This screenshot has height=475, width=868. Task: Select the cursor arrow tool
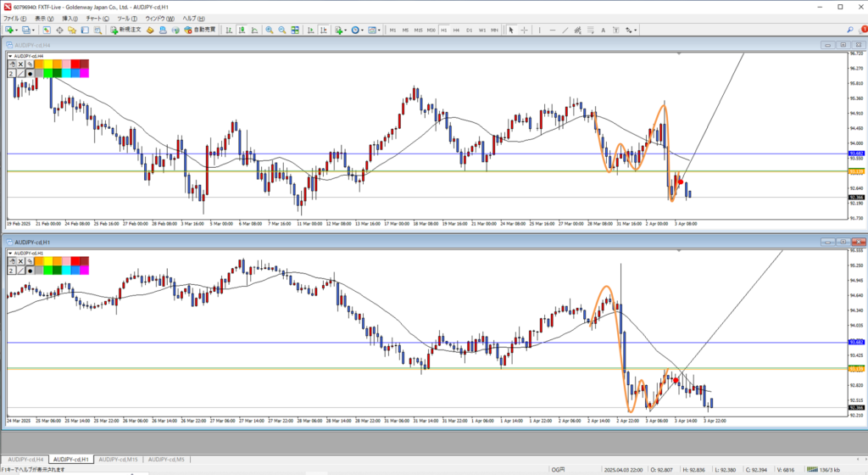point(511,30)
